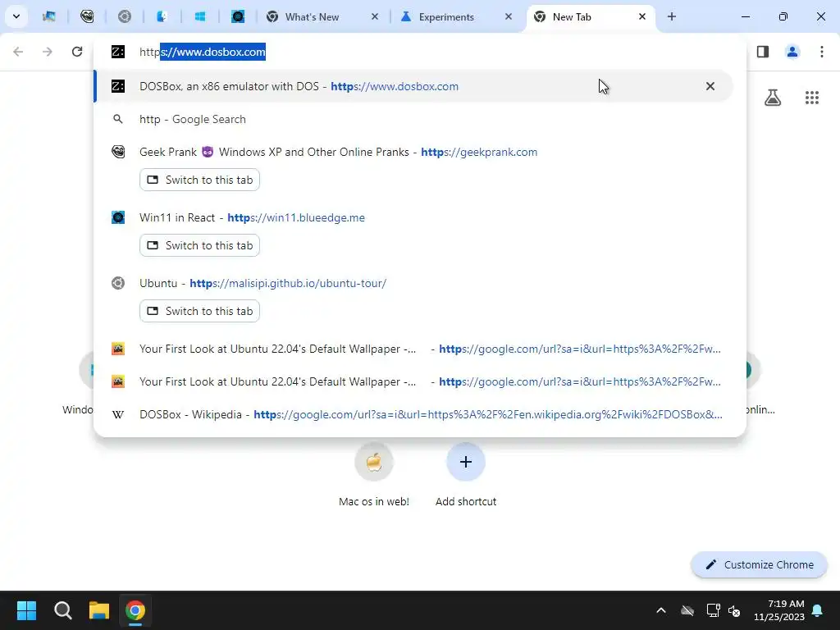Open the muted volume tray icon

734,610
